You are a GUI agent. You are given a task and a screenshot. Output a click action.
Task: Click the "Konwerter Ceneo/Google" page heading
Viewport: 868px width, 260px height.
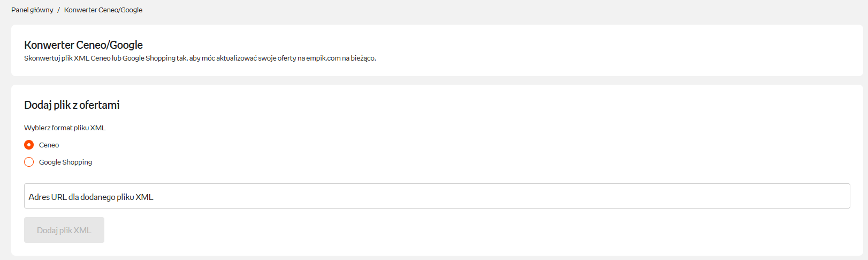pyautogui.click(x=83, y=45)
